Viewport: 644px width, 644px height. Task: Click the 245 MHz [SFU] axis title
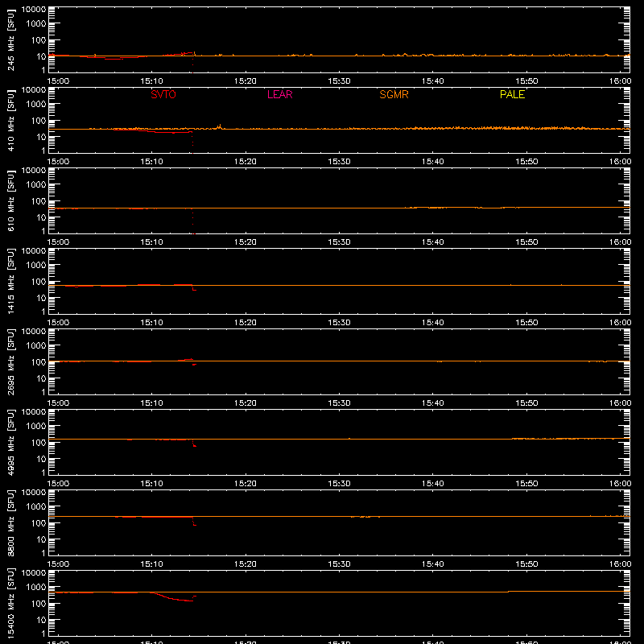pos(11,39)
